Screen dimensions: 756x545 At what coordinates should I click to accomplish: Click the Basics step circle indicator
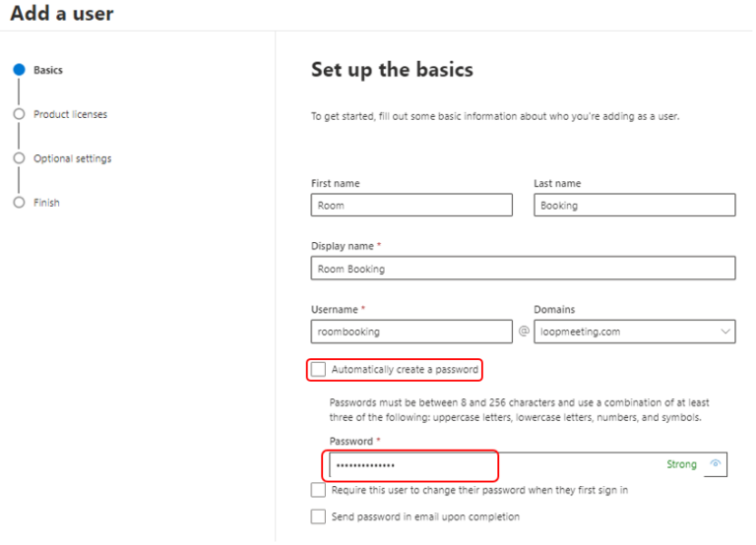19,70
